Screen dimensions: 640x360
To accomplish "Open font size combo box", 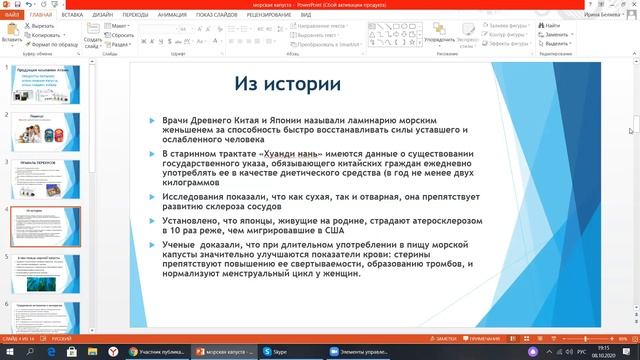I will coord(186,29).
